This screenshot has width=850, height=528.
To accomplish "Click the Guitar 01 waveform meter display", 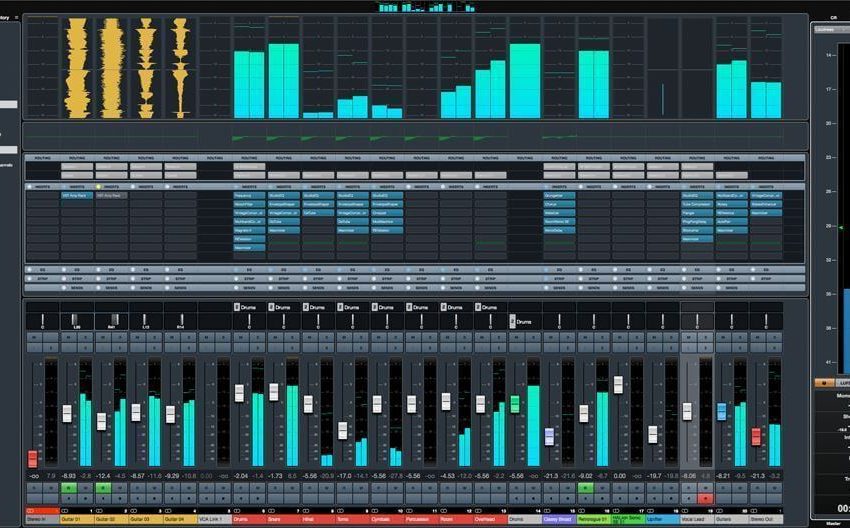I will 78,68.
